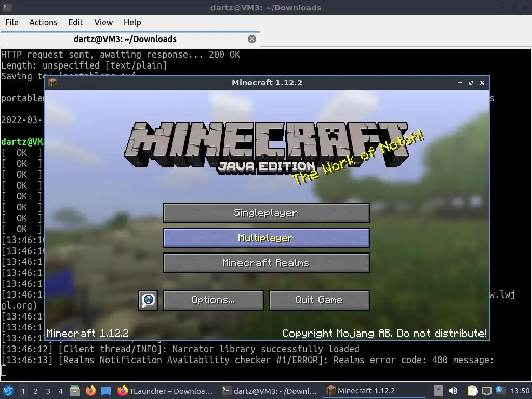Image resolution: width=532 pixels, height=399 pixels.
Task: Switch to workspace 4
Action: pos(61,391)
